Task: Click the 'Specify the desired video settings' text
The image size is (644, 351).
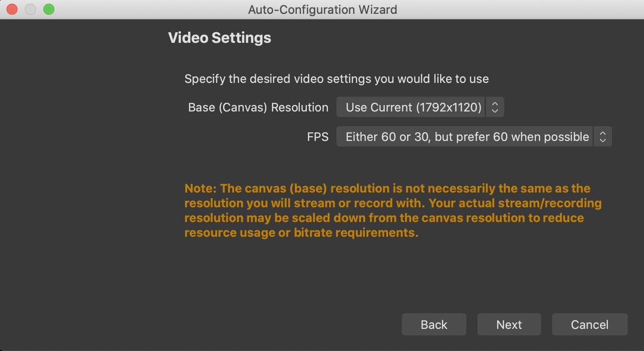Action: tap(337, 79)
